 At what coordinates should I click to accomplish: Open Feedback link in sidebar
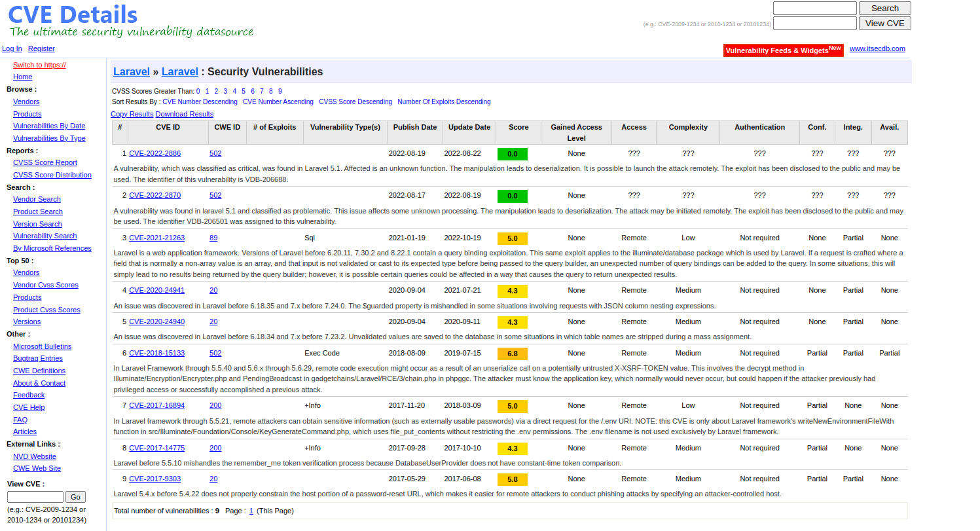point(29,395)
